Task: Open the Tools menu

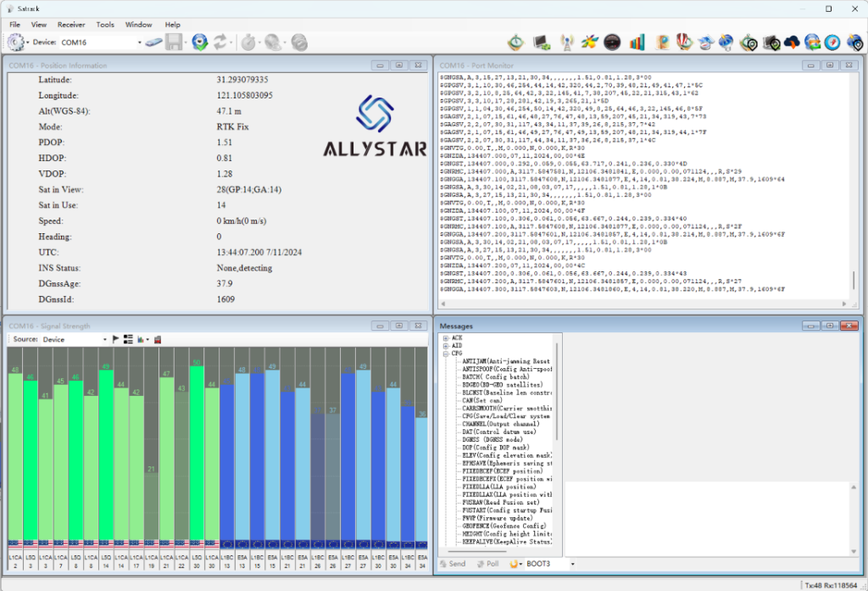Action: click(x=105, y=25)
